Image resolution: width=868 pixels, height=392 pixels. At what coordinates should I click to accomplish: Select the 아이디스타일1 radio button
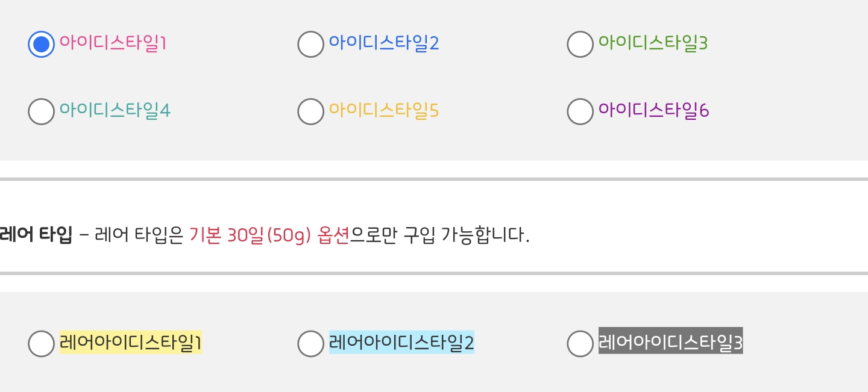point(41,44)
